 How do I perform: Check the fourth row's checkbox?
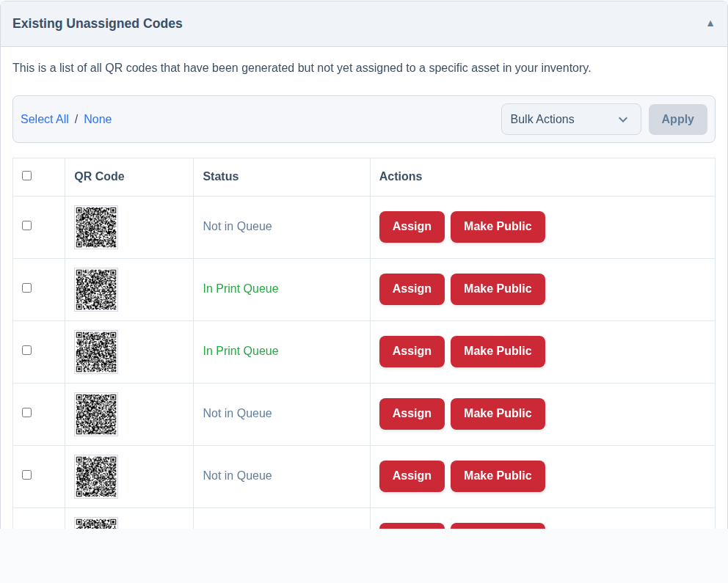pyautogui.click(x=27, y=413)
